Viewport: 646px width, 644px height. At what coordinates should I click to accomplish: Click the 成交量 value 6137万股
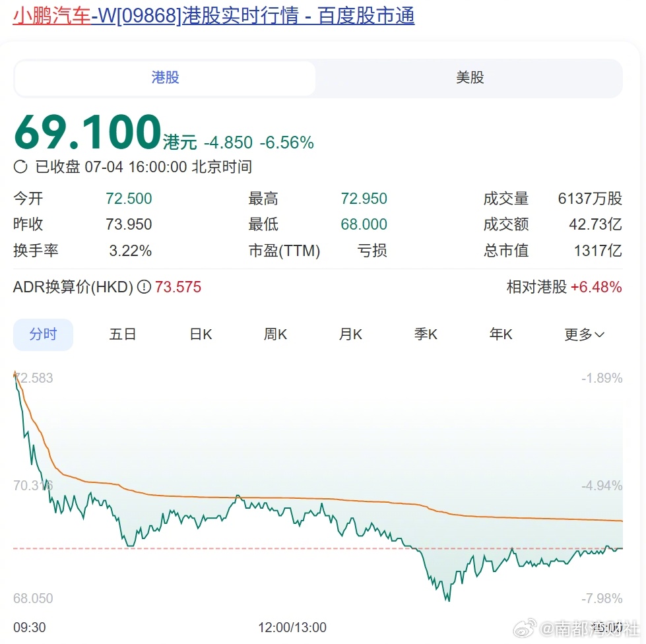click(590, 199)
